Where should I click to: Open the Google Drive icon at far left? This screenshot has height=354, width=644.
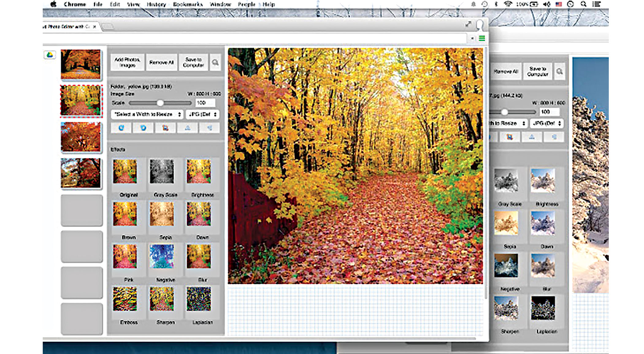(x=50, y=55)
